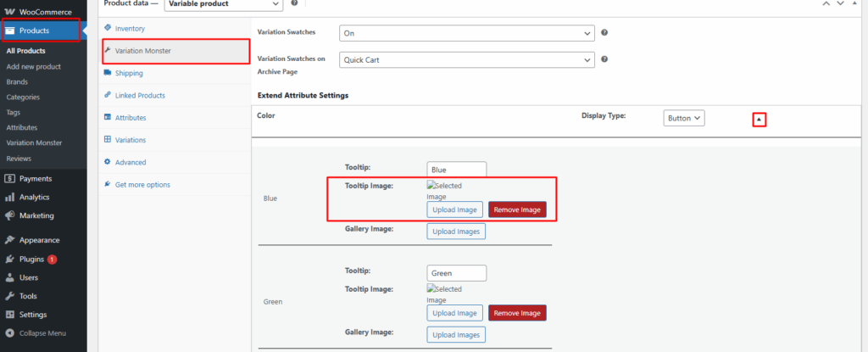Collapse the Color attribute settings arrow

tap(759, 120)
